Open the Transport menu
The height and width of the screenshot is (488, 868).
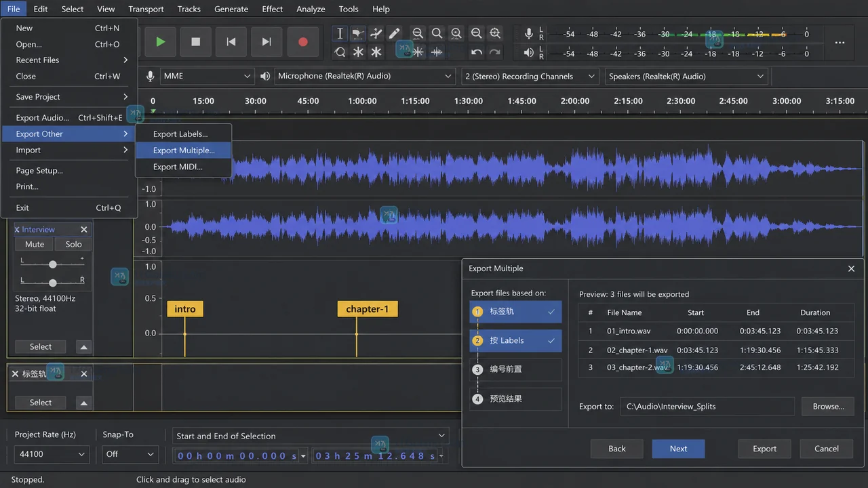point(146,9)
